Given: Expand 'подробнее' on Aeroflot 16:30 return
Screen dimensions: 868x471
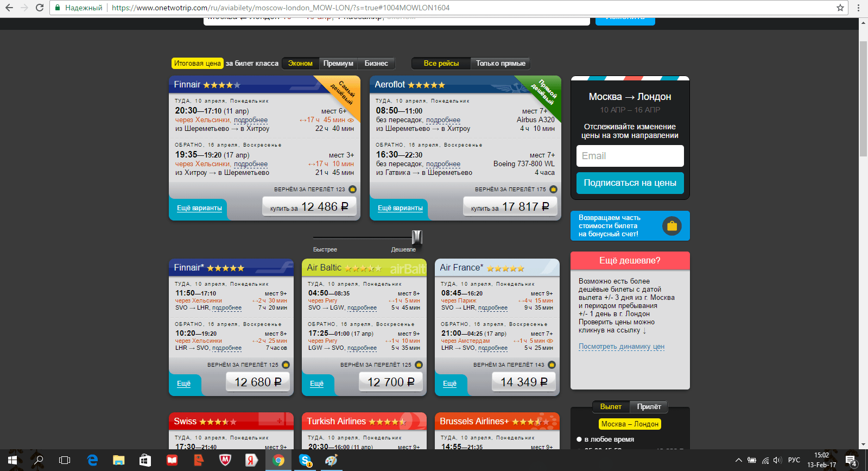Looking at the screenshot, I should click(443, 164).
